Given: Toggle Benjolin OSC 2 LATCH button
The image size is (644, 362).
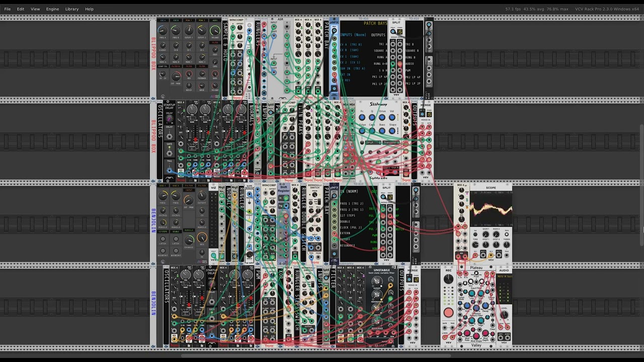Looking at the screenshot, I should 176,239.
